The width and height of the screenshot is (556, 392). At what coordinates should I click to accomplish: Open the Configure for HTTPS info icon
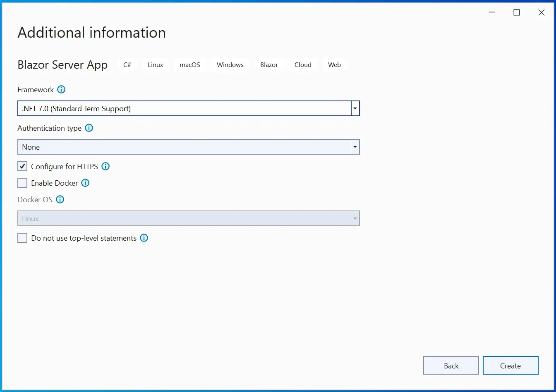pos(105,166)
